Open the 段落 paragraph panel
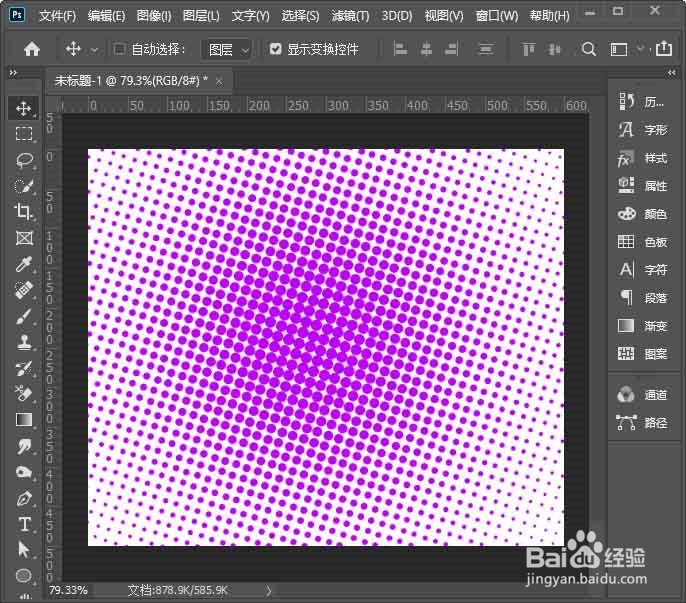Image resolution: width=686 pixels, height=603 pixels. [x=642, y=298]
